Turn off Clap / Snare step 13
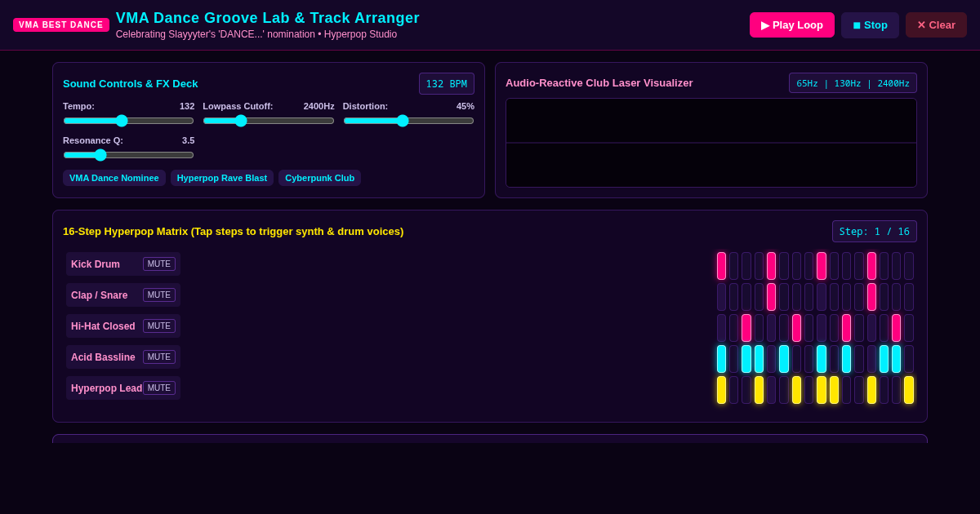980x514 pixels. (x=871, y=297)
